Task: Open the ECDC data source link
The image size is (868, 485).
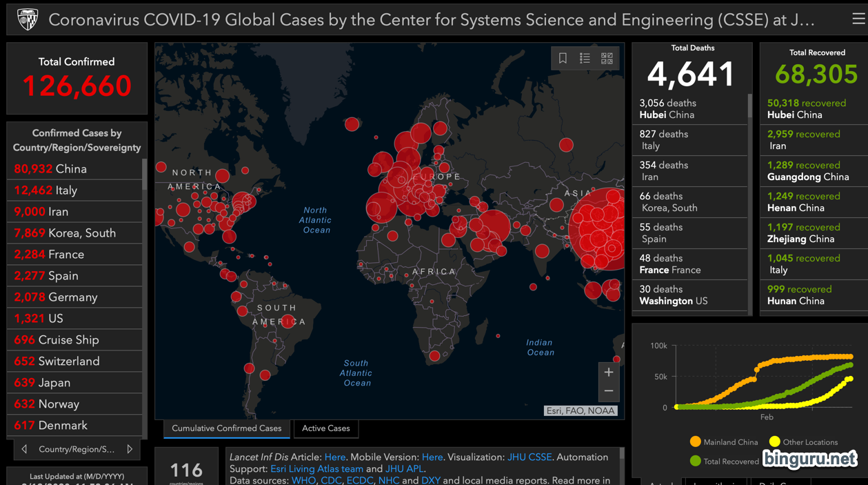Action: click(x=360, y=480)
